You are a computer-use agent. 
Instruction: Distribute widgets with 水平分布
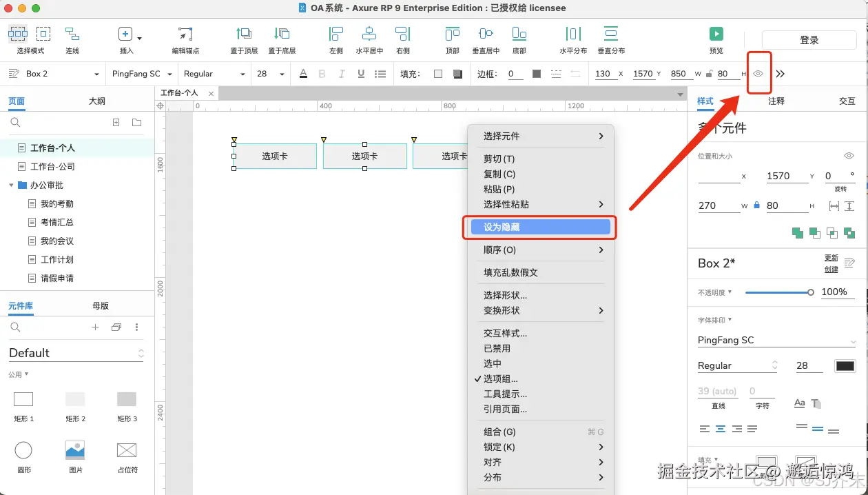point(573,33)
